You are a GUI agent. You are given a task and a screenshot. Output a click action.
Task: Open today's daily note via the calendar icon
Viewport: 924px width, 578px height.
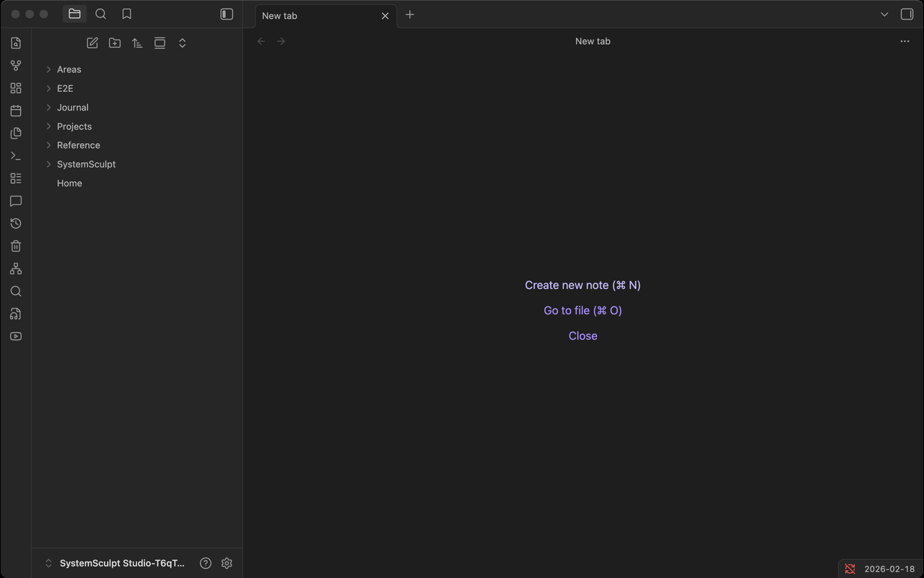coord(15,110)
